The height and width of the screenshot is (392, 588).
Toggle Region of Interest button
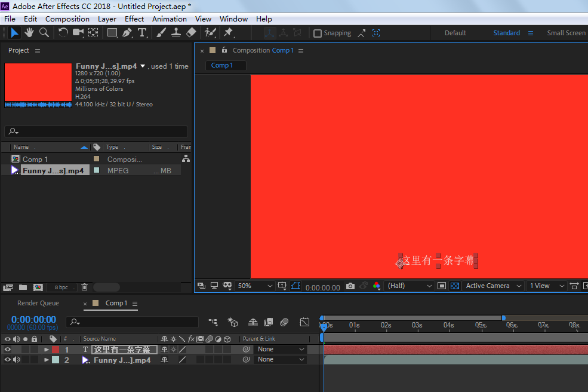click(x=442, y=286)
